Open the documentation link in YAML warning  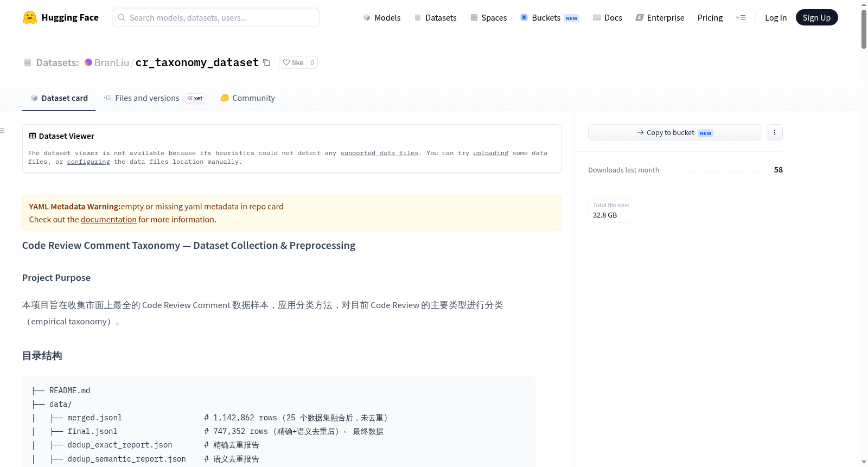click(108, 220)
